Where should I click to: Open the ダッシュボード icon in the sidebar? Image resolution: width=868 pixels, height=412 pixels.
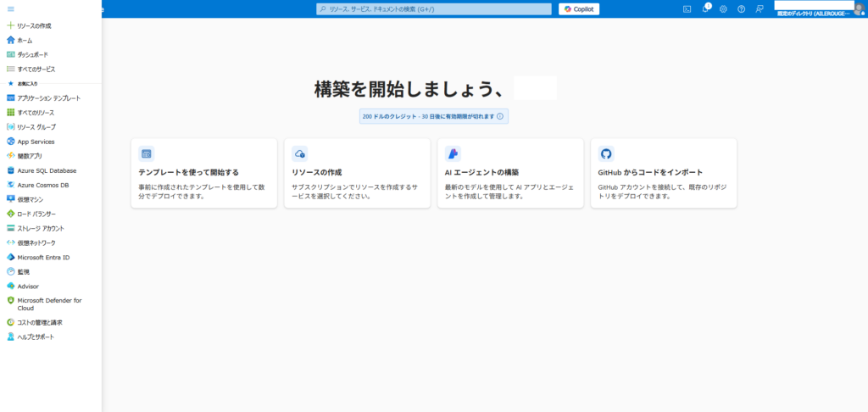(10, 54)
